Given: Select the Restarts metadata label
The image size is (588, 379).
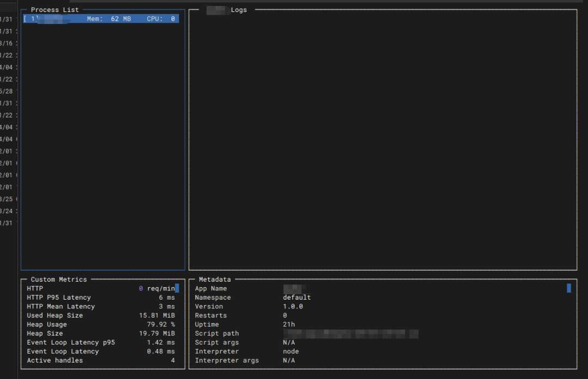Looking at the screenshot, I should click(211, 315).
